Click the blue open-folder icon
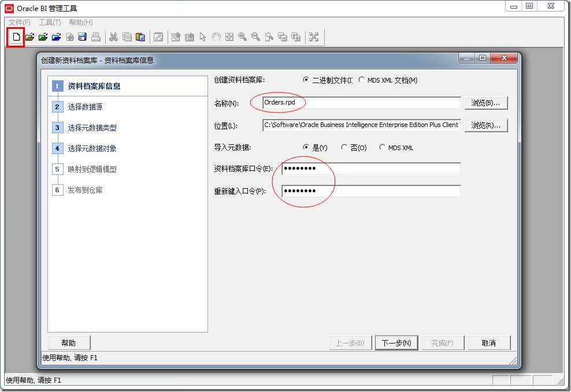Viewport: 571px width, 392px height. (56, 37)
